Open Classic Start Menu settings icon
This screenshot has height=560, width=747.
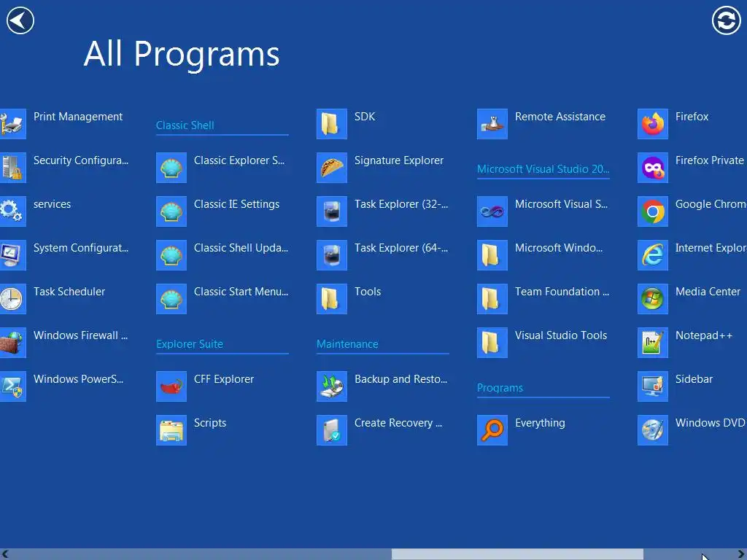(x=171, y=299)
